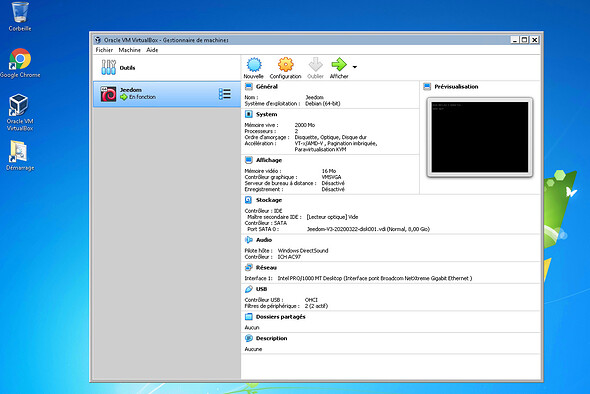Open the USB settings heading link
Image resolution: width=590 pixels, height=394 pixels.
click(x=262, y=289)
